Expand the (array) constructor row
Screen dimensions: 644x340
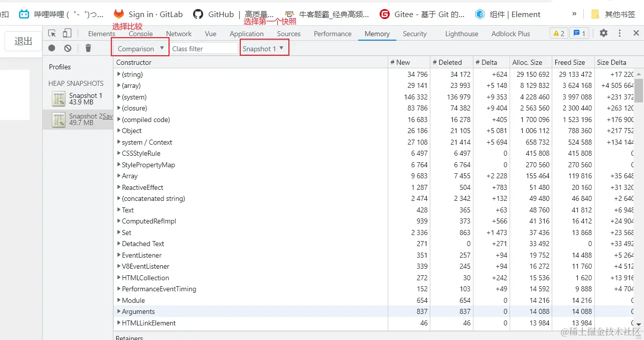pos(119,85)
